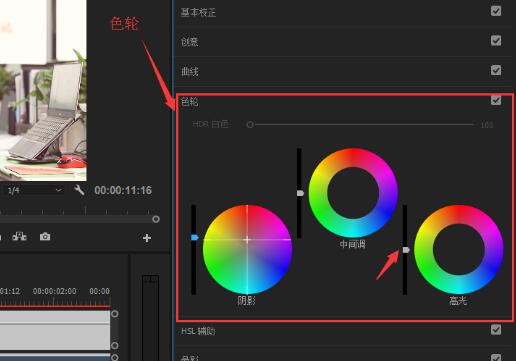Click the camera Export Frame icon
The height and width of the screenshot is (361, 516).
coord(45,237)
